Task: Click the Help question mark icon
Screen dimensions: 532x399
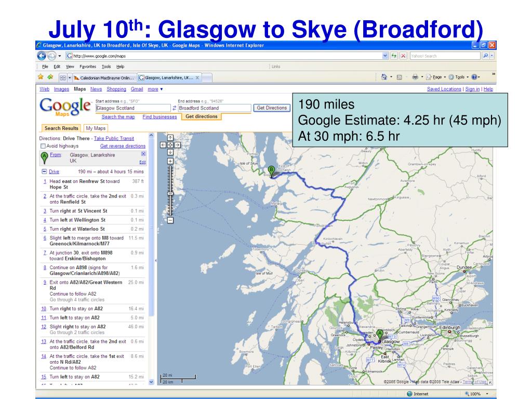Action: tap(474, 77)
